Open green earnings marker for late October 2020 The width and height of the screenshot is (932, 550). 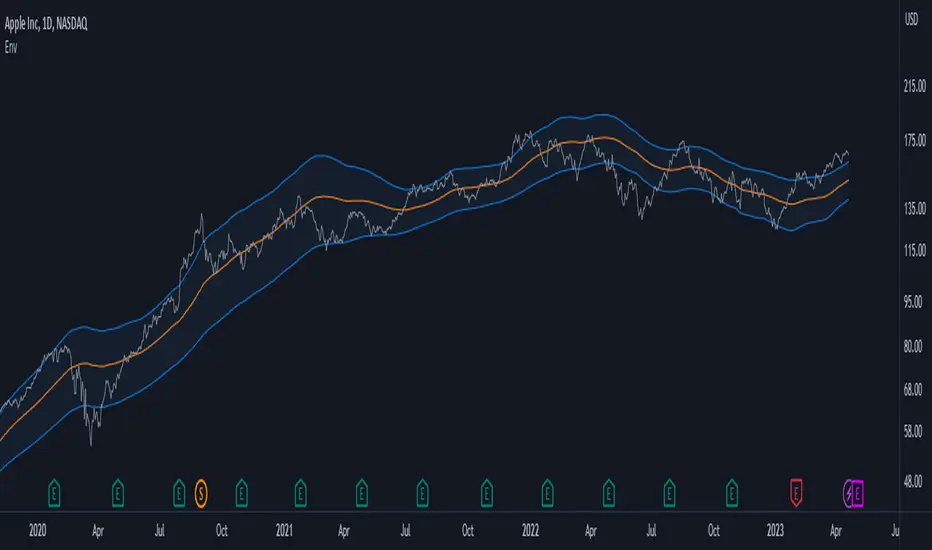point(241,493)
